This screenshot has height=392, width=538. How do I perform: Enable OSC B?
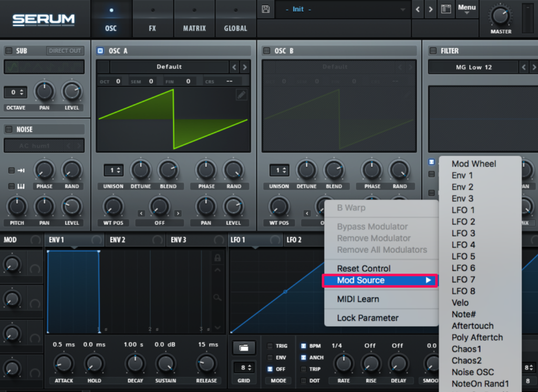tap(266, 51)
